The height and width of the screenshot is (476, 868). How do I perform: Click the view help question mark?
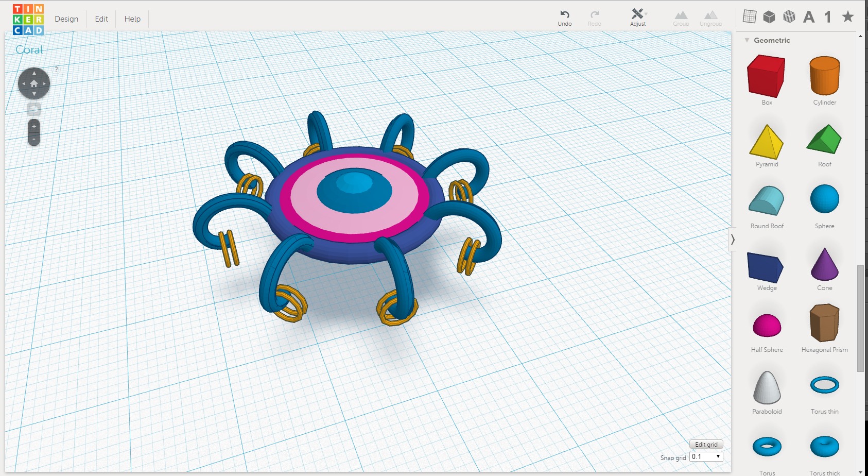point(56,69)
